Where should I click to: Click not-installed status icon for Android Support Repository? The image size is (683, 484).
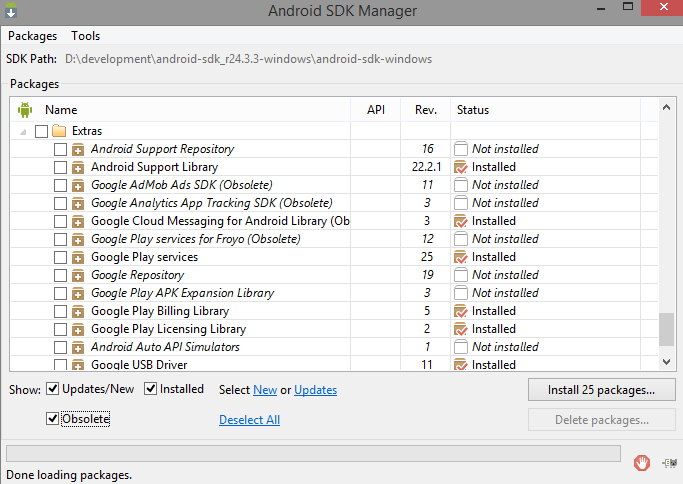(460, 149)
